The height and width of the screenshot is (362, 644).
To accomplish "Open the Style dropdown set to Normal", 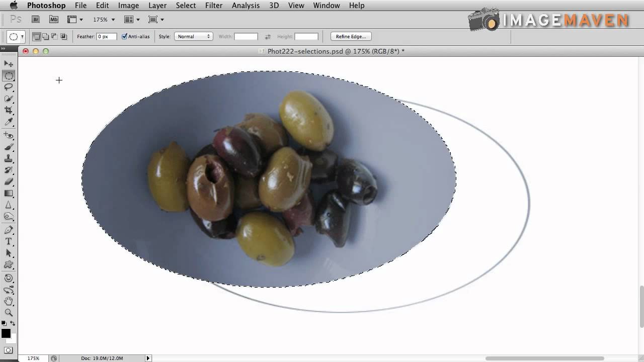I will (x=193, y=37).
